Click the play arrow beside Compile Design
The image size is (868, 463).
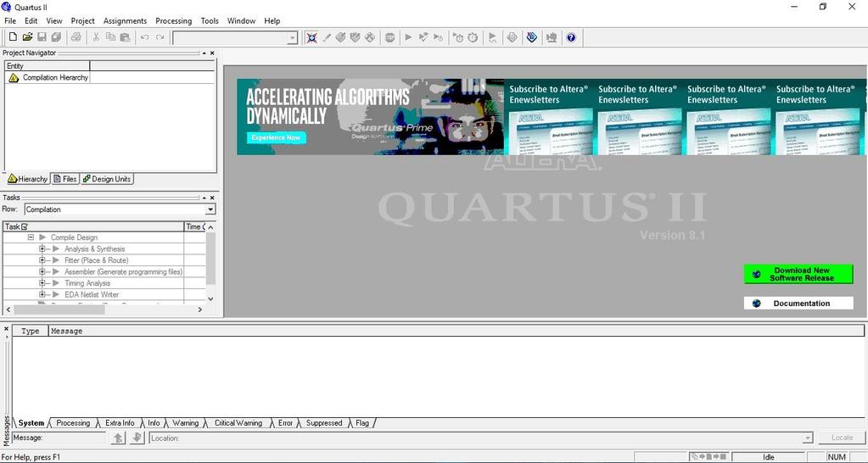point(42,237)
